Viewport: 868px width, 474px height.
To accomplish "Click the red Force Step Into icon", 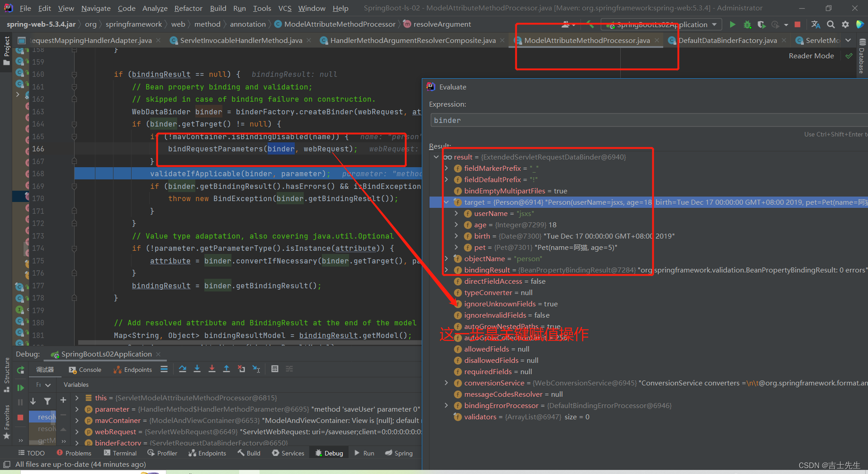I will click(212, 369).
